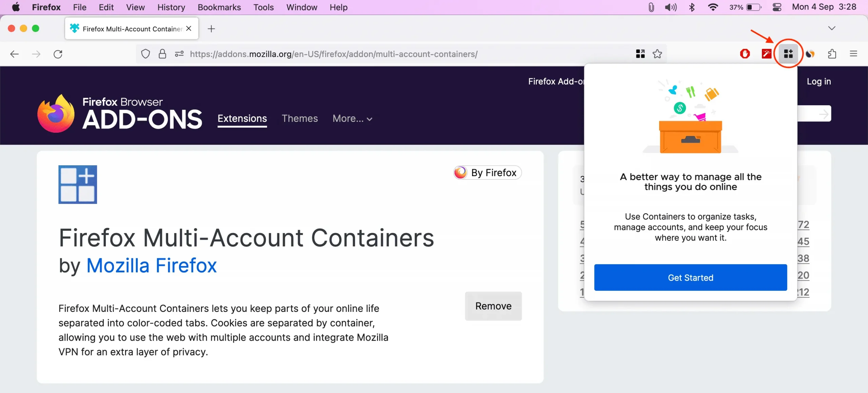Click Get Started button in Containers popup
This screenshot has width=868, height=393.
(691, 277)
